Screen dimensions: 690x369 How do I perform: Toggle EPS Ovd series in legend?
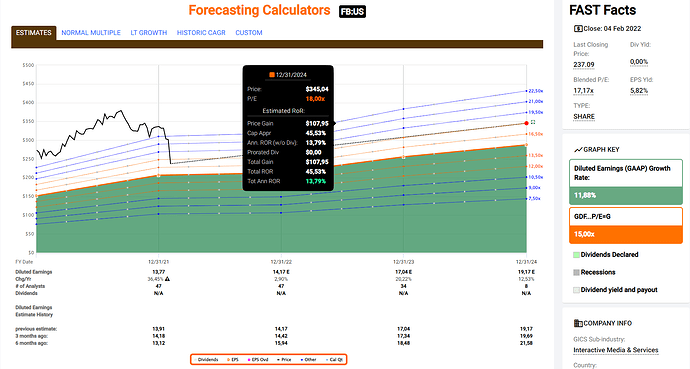(x=258, y=360)
